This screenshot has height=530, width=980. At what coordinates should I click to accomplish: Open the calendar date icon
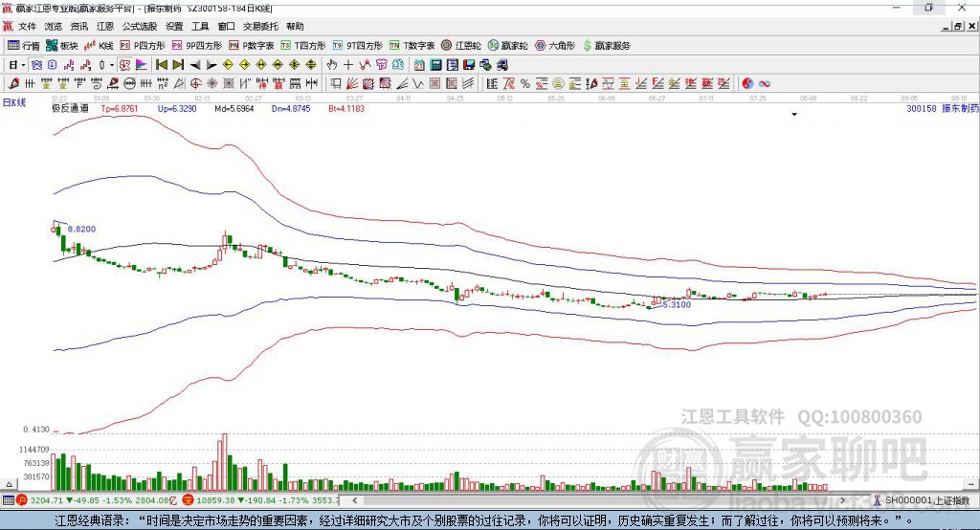419,65
